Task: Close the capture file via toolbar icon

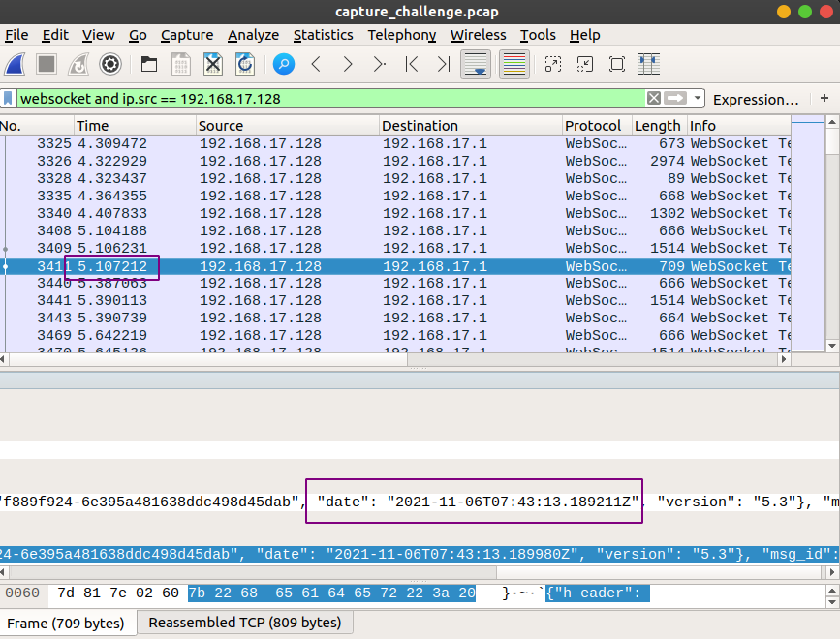Action: point(213,65)
